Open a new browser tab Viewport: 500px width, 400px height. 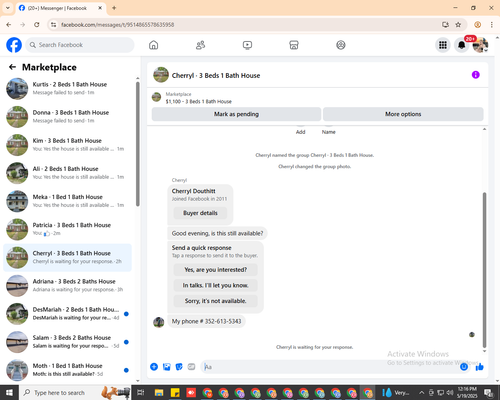coord(114,8)
